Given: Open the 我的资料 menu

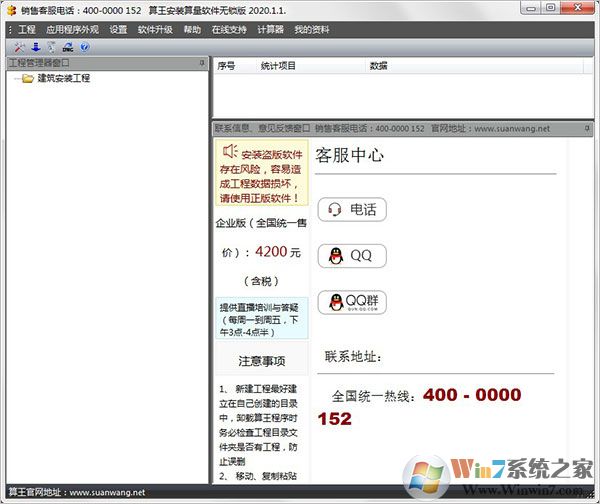Looking at the screenshot, I should point(313,30).
